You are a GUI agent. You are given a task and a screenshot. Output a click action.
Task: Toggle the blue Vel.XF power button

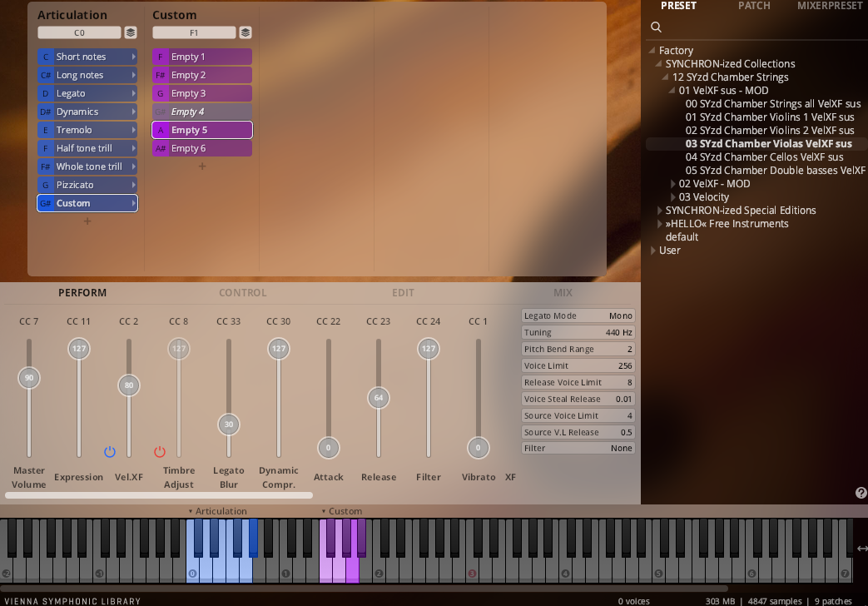[110, 452]
